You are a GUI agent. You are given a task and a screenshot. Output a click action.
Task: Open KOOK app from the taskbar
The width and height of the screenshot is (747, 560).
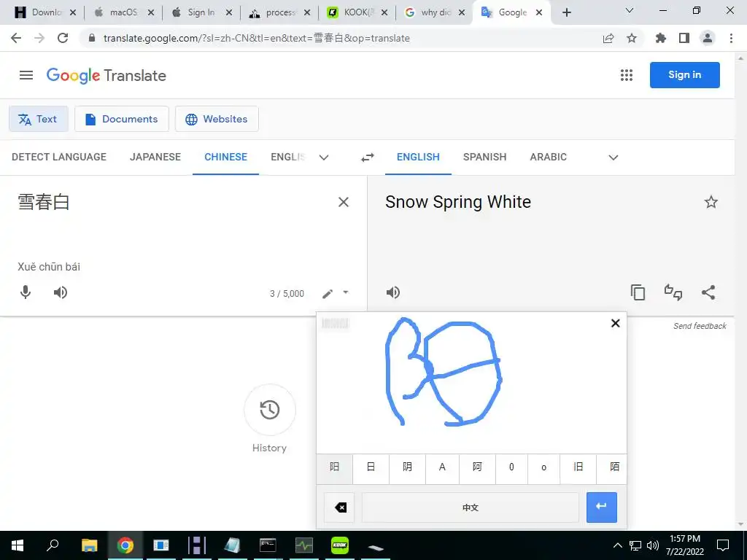coord(340,545)
